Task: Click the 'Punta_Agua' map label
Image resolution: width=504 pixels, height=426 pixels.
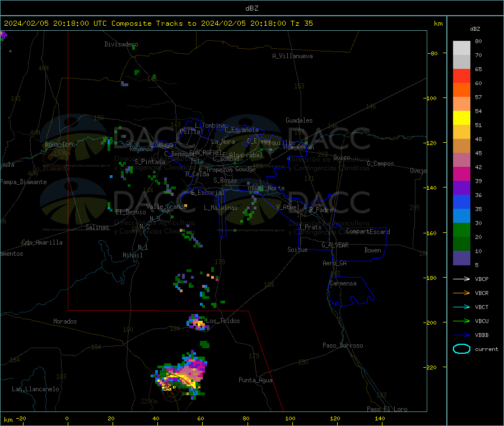Action: click(x=255, y=380)
